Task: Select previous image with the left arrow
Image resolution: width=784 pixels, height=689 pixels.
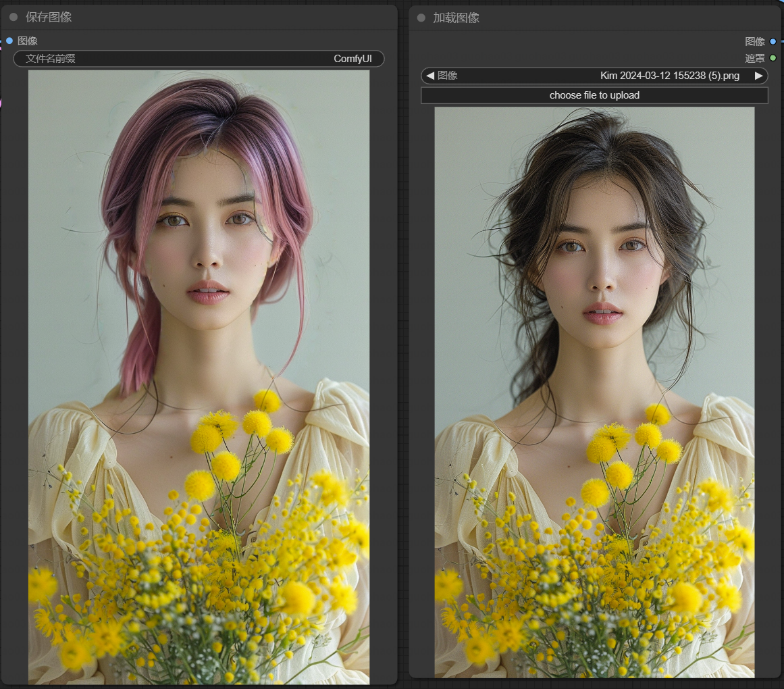Action: 430,76
